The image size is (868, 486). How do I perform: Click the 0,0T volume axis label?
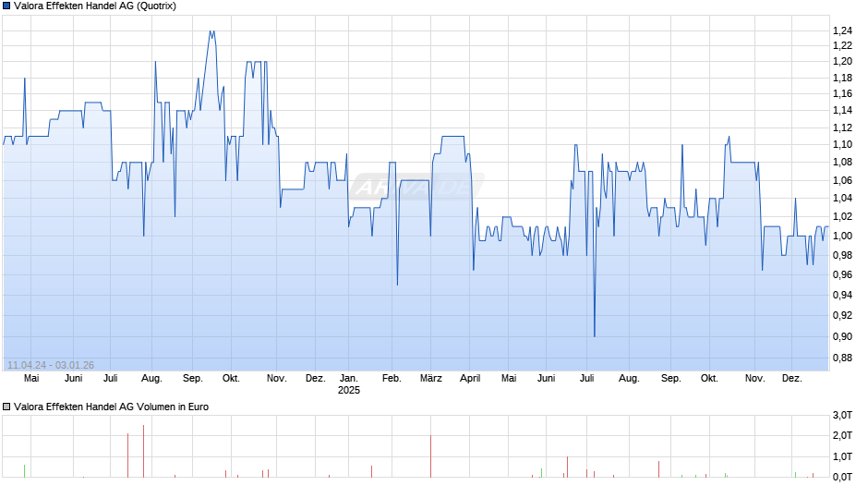coord(842,477)
